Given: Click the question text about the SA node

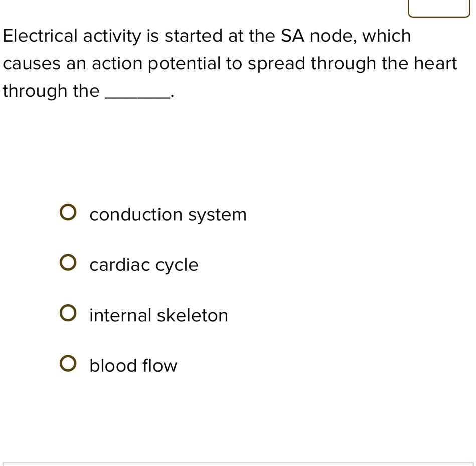Looking at the screenshot, I should click(x=230, y=63).
